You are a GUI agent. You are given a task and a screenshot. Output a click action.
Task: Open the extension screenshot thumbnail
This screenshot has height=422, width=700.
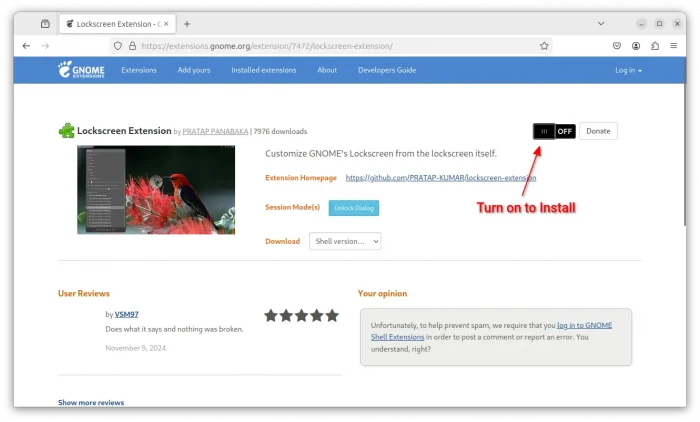point(156,190)
